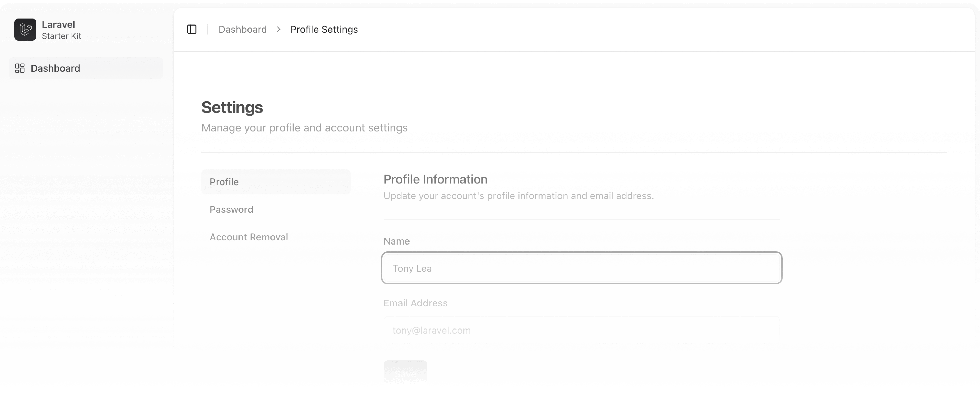Click the Laravel logo icon
The width and height of the screenshot is (980, 420).
25,30
